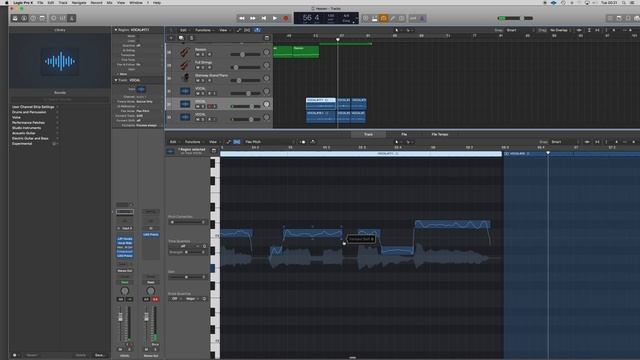640x360 pixels.
Task: Click the Revert button in Library footer
Action: pos(32,355)
